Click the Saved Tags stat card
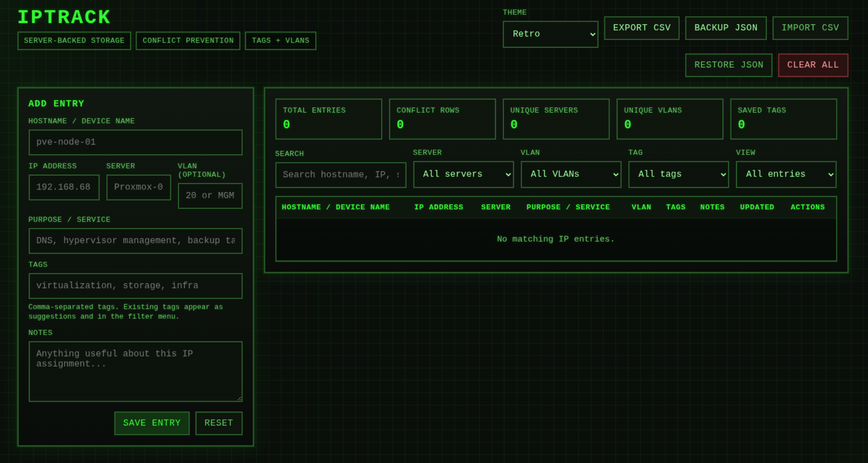The width and height of the screenshot is (868, 463). point(784,119)
